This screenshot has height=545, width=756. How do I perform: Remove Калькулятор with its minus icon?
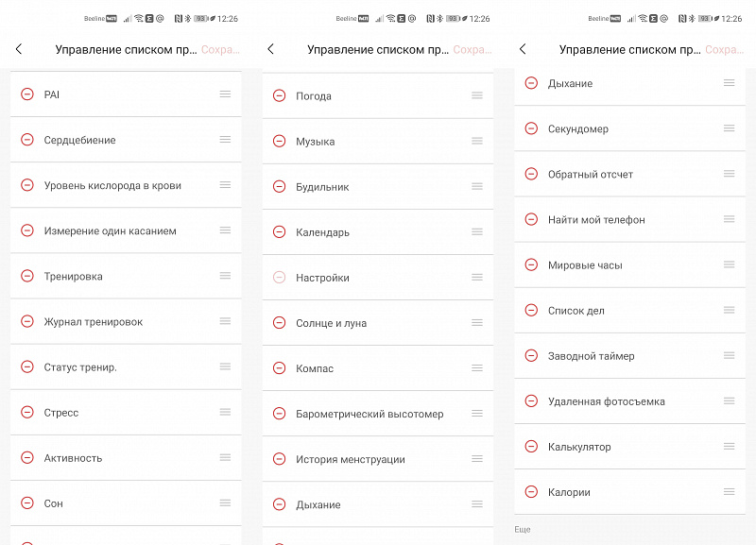point(531,447)
